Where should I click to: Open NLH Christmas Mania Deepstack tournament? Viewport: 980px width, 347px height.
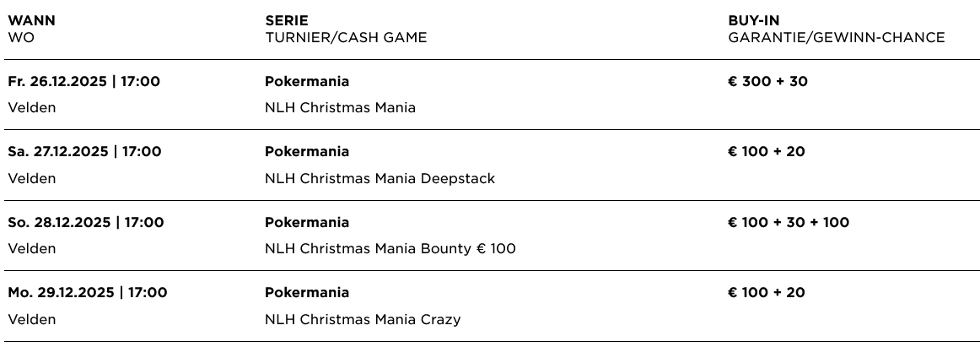click(x=380, y=178)
